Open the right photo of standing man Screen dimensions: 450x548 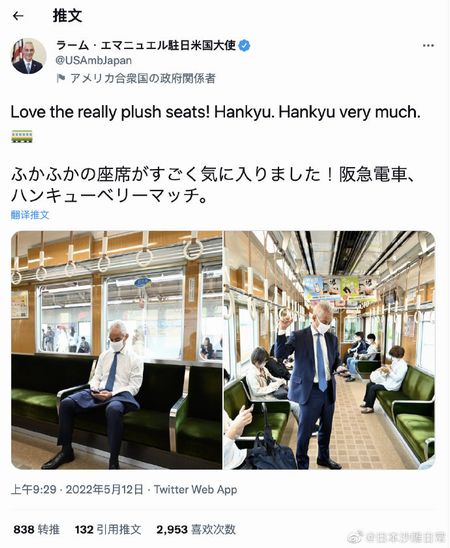329,350
